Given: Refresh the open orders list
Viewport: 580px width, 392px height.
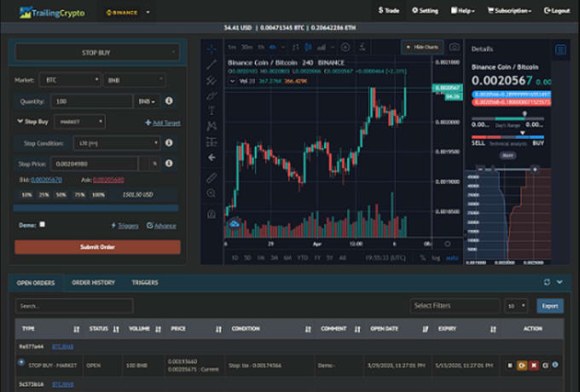Looking at the screenshot, I should (x=547, y=282).
